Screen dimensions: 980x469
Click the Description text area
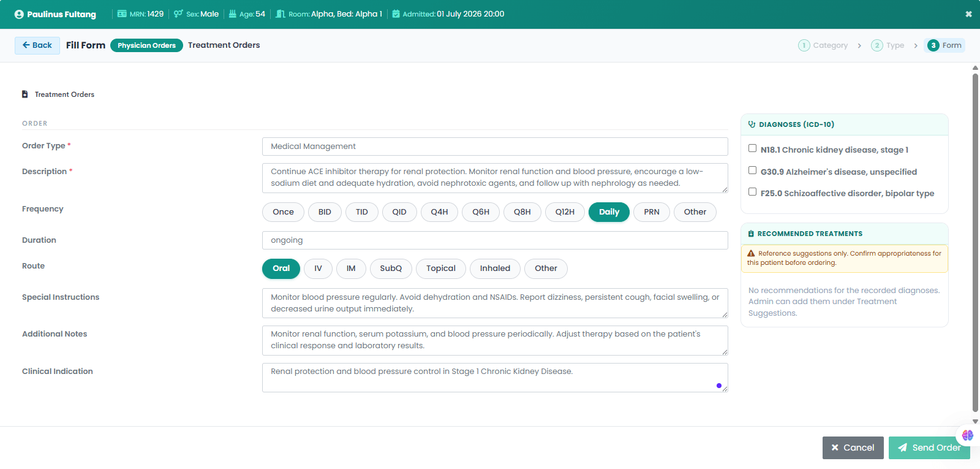(495, 178)
